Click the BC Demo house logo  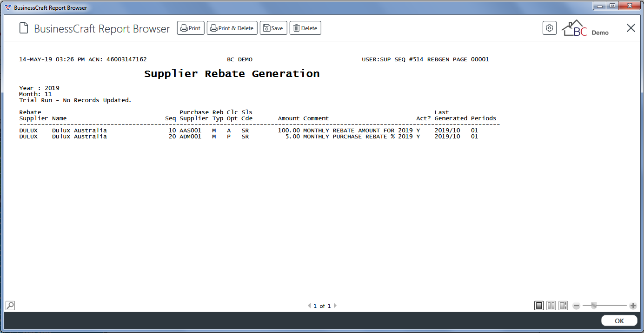pyautogui.click(x=585, y=28)
